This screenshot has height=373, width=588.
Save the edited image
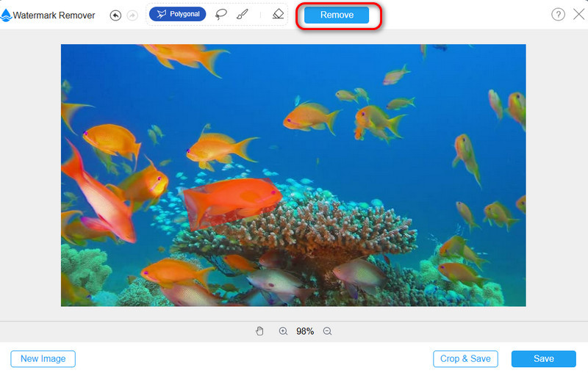click(543, 359)
